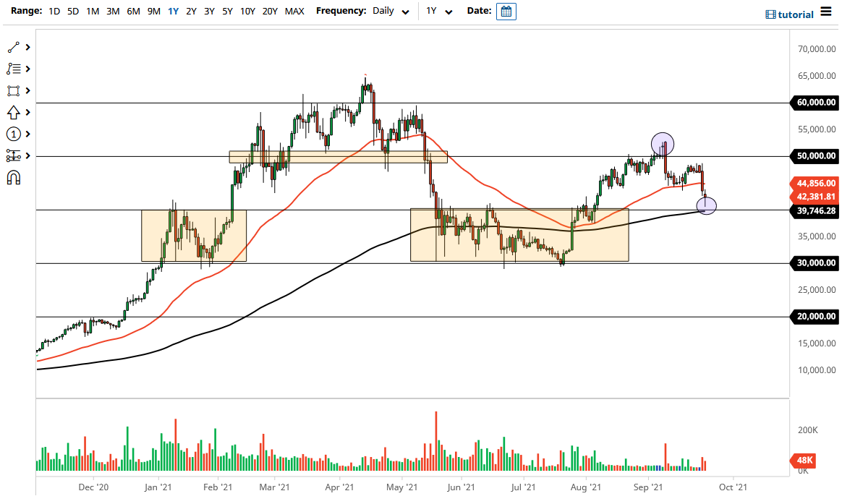Select the rectangle annotation tool
The height and width of the screenshot is (504, 842).
click(14, 90)
